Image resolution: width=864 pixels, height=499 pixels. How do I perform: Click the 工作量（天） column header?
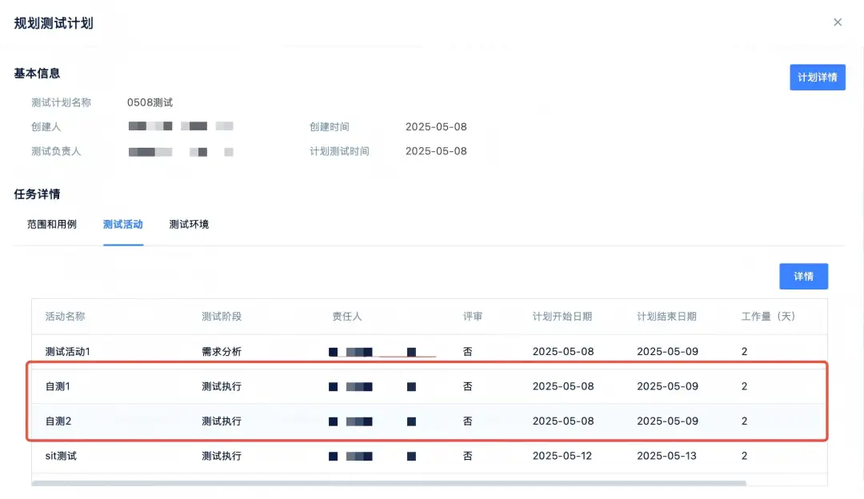769,316
